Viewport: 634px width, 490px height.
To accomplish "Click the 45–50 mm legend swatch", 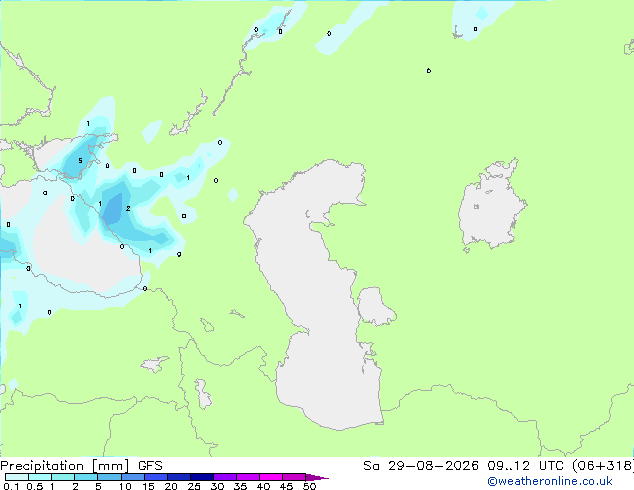I will (294, 477).
